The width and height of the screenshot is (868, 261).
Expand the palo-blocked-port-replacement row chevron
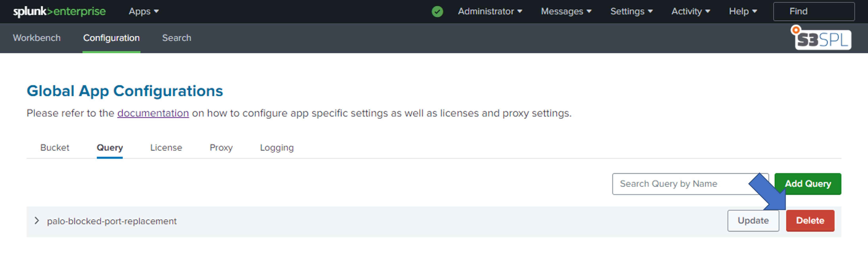click(x=37, y=221)
